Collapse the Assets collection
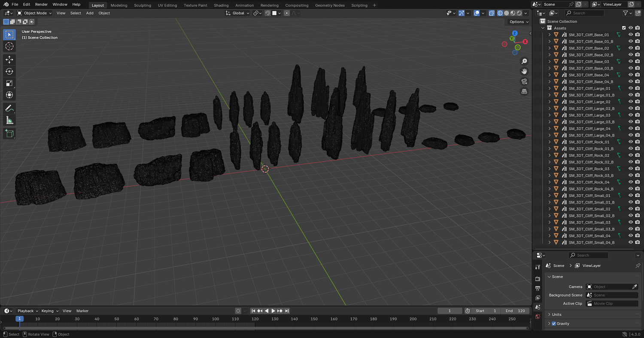Image resolution: width=644 pixels, height=338 pixels. [x=543, y=28]
